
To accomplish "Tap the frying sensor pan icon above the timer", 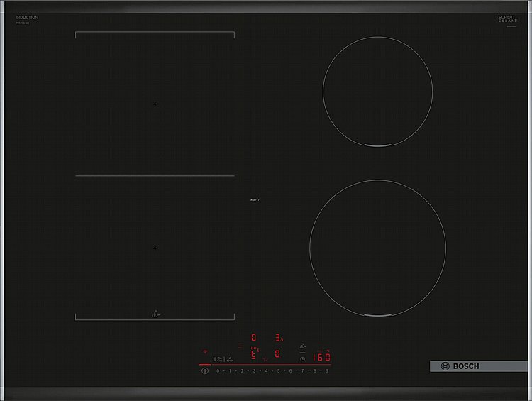I will [x=304, y=345].
